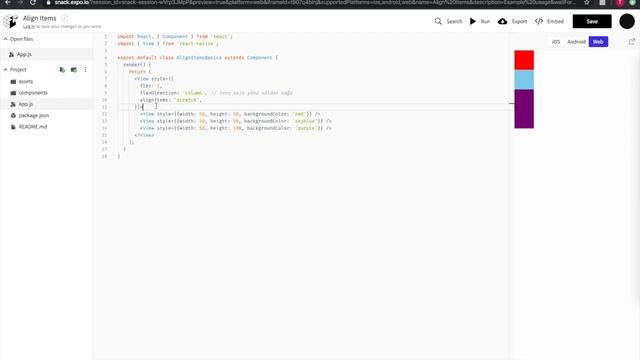Click the Expo Snack logo icon
The image size is (640, 360).
(x=10, y=21)
